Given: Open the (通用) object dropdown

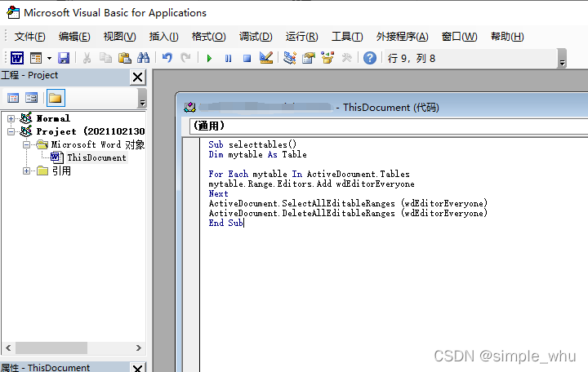Looking at the screenshot, I should coord(389,126).
